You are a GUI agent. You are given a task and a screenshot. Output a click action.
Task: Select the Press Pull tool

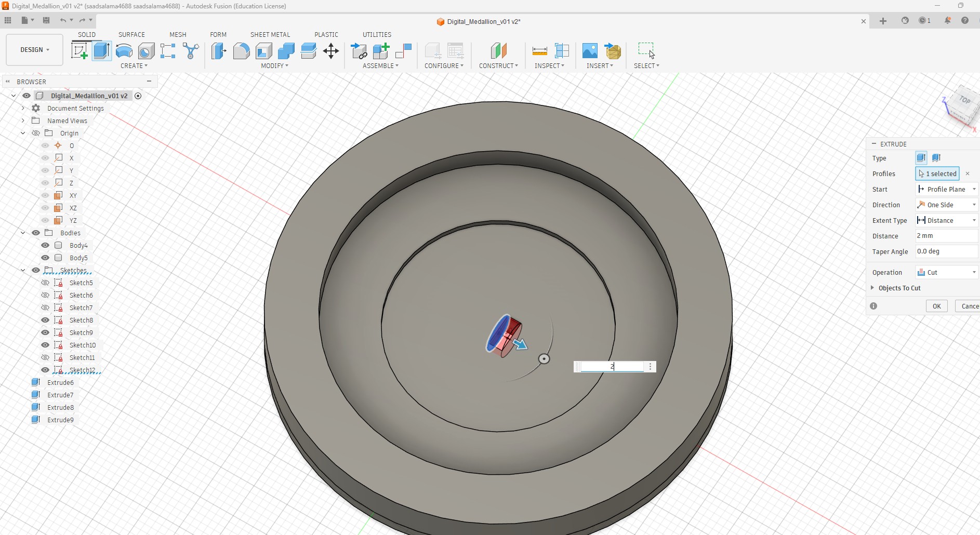coord(219,51)
